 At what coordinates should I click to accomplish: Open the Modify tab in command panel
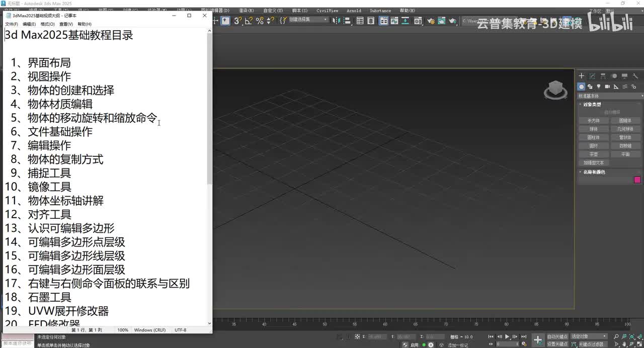point(592,76)
